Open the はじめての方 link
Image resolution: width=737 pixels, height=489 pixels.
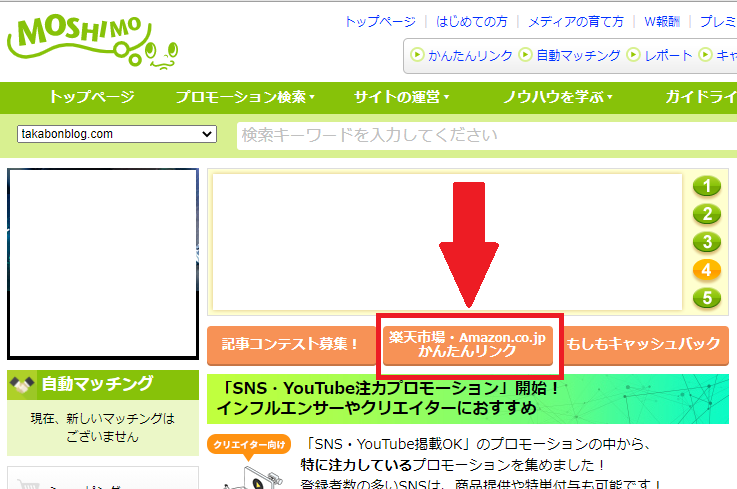pyautogui.click(x=472, y=22)
